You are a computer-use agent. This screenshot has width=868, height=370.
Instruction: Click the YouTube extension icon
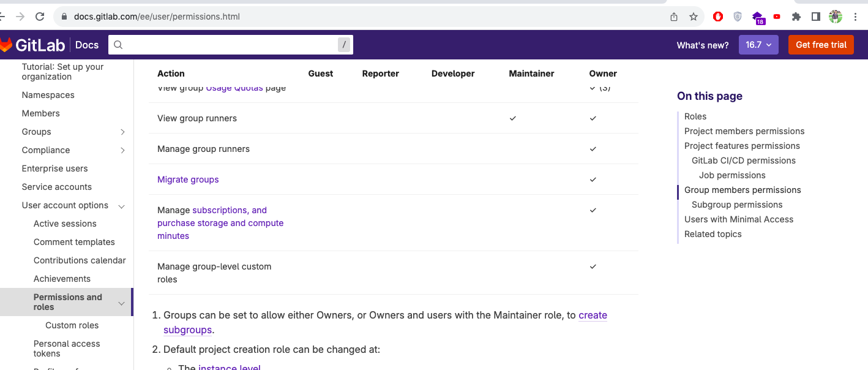click(x=777, y=17)
